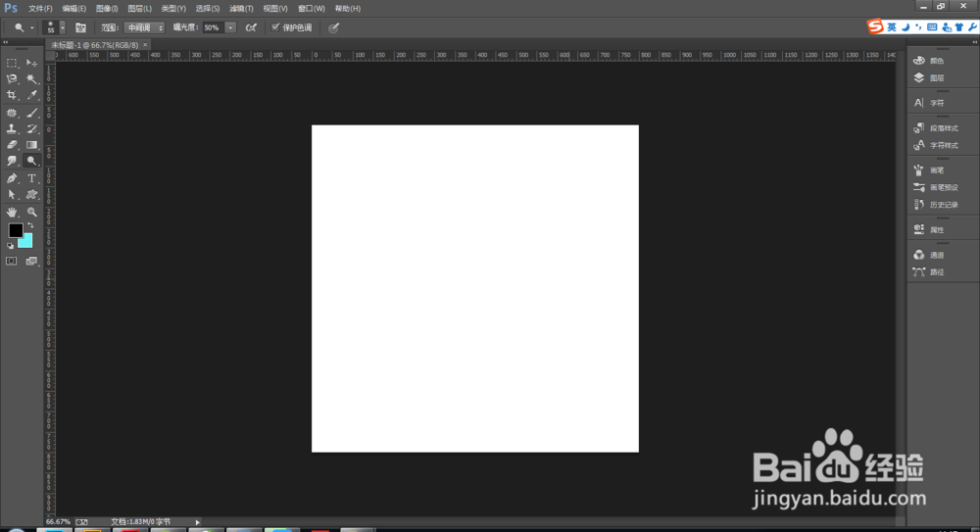Open the 范围 range dropdown showing 中间调
The width and height of the screenshot is (980, 532).
coord(144,27)
